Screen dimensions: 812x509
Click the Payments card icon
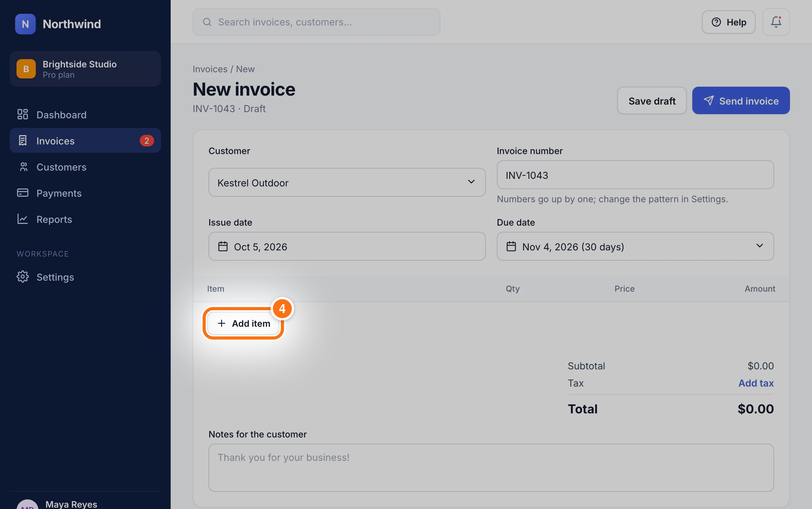23,193
